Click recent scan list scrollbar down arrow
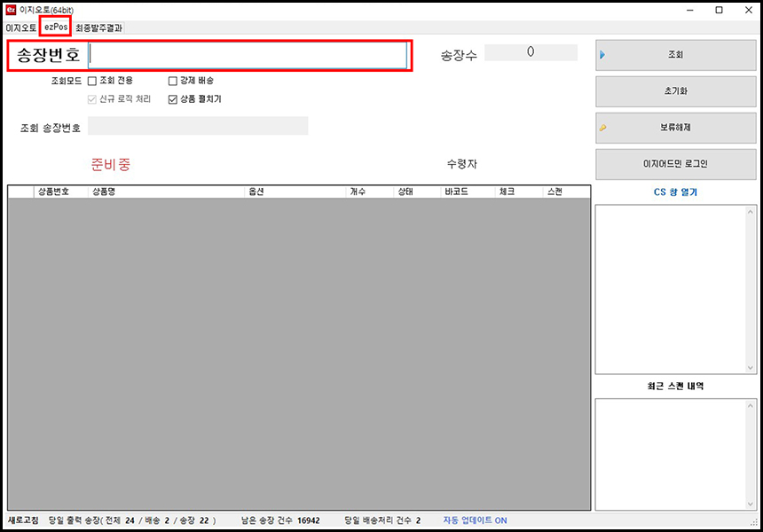Image resolution: width=763 pixels, height=532 pixels. (751, 505)
